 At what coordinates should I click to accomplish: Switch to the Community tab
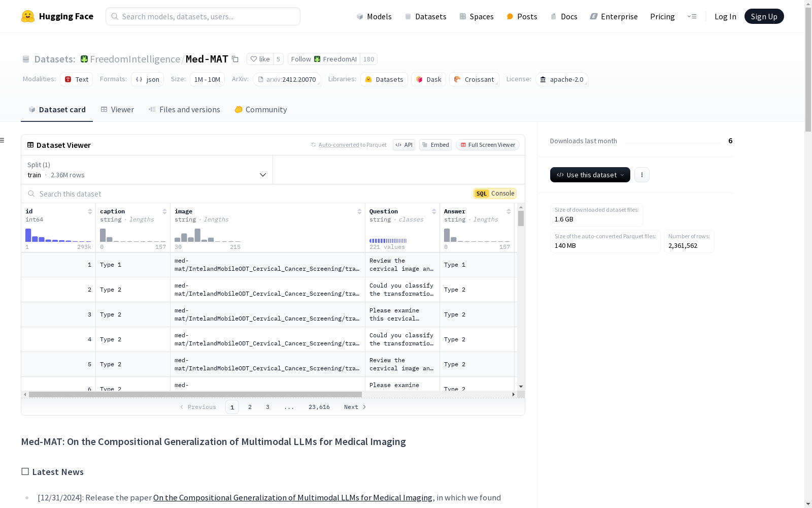pyautogui.click(x=261, y=110)
